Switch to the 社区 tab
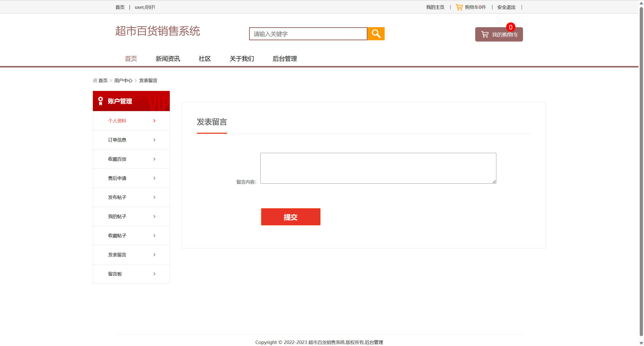The width and height of the screenshot is (644, 346). (x=204, y=59)
